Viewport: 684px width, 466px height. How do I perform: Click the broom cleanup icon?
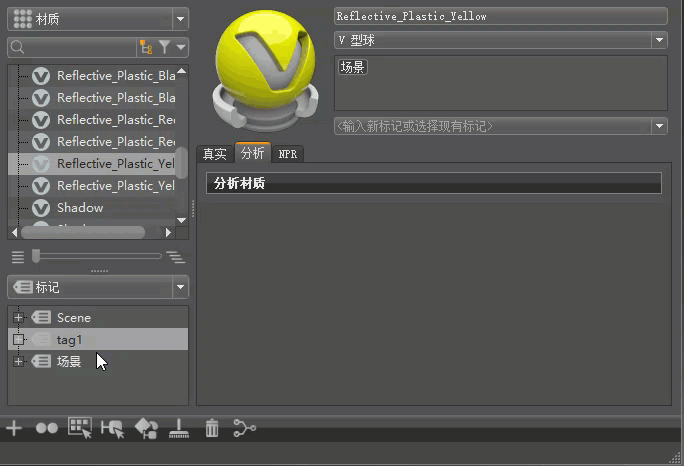tap(179, 428)
